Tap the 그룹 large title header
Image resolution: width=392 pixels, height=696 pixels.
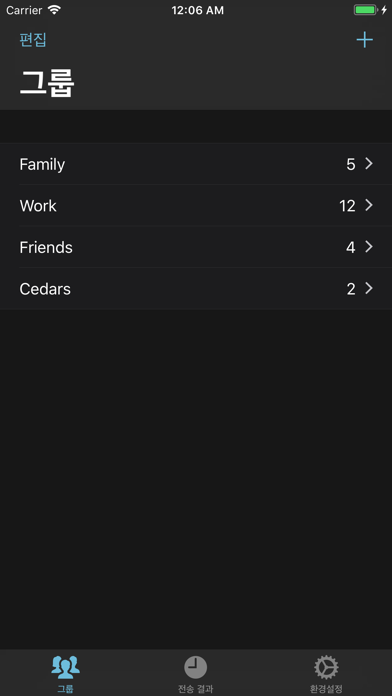pyautogui.click(x=47, y=83)
